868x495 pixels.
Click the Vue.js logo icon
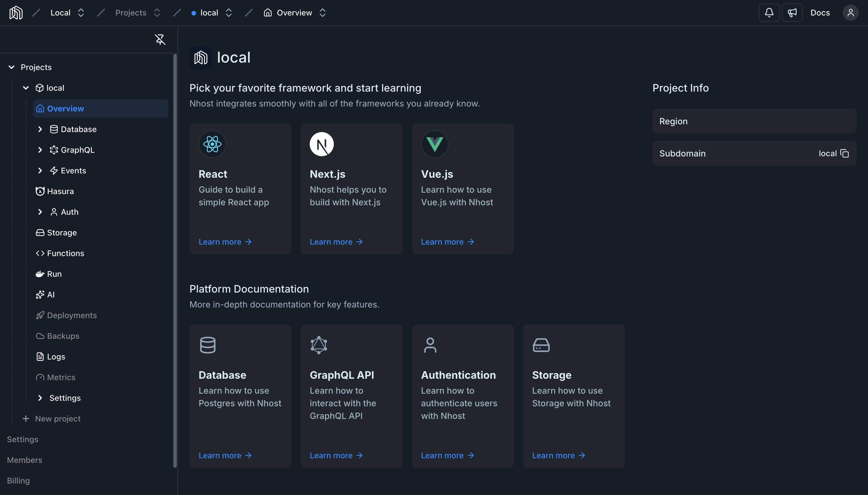[x=435, y=144]
